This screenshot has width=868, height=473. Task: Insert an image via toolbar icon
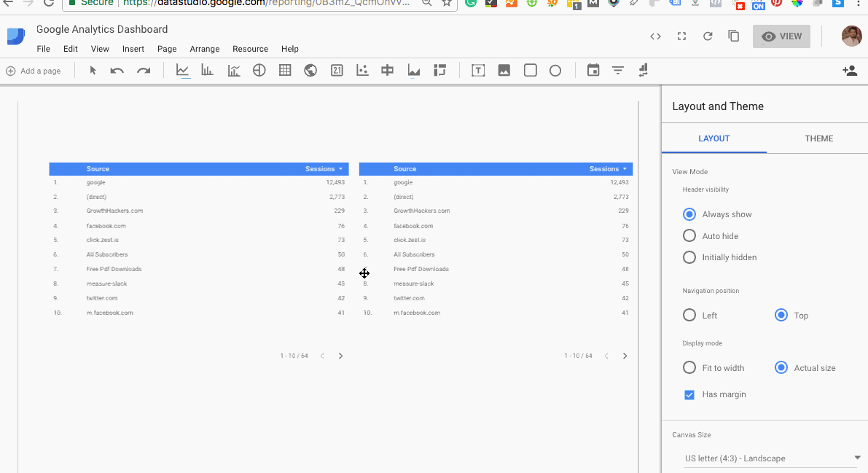[504, 71]
